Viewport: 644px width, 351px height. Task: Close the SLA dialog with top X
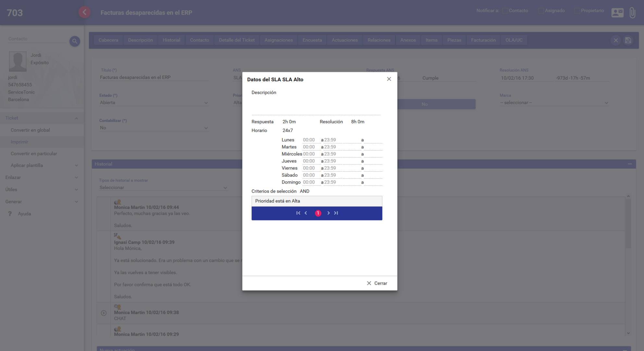(389, 79)
